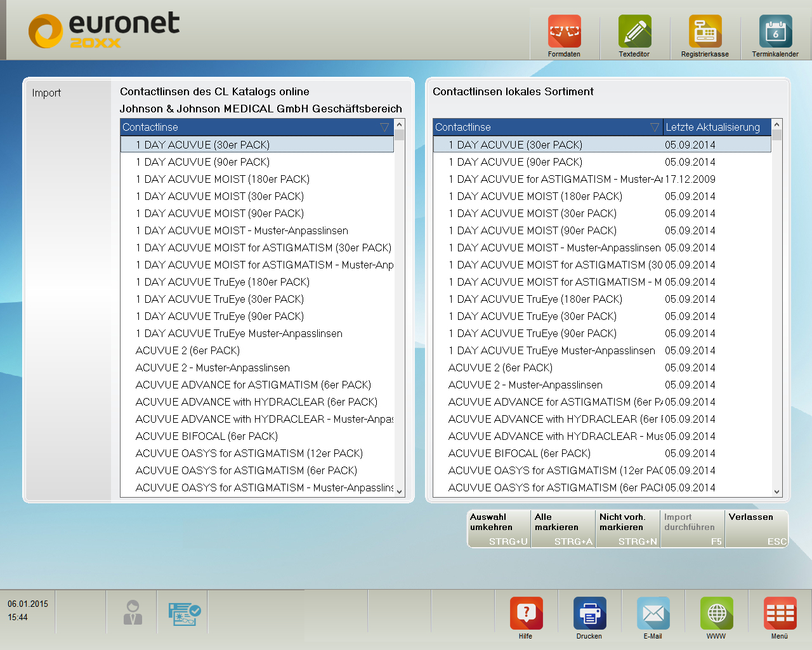Click down arrow of local Sortiment scrollbar
Viewport: 812px width, 650px height.
(x=777, y=491)
